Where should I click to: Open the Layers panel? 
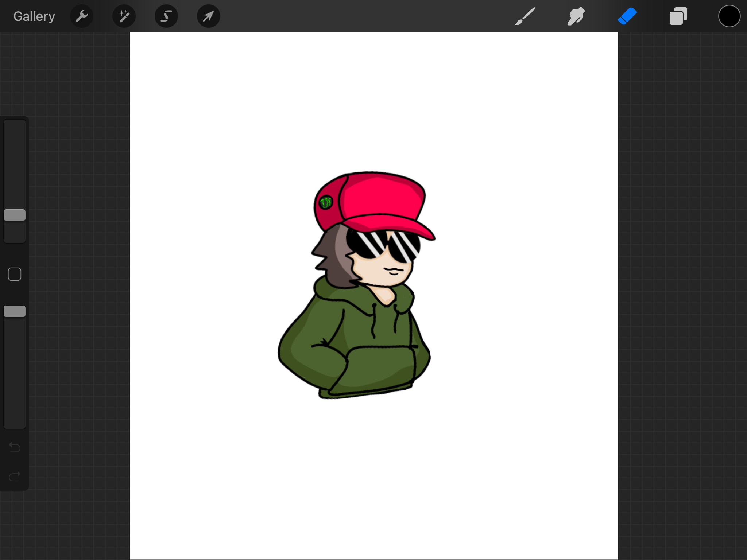[678, 16]
